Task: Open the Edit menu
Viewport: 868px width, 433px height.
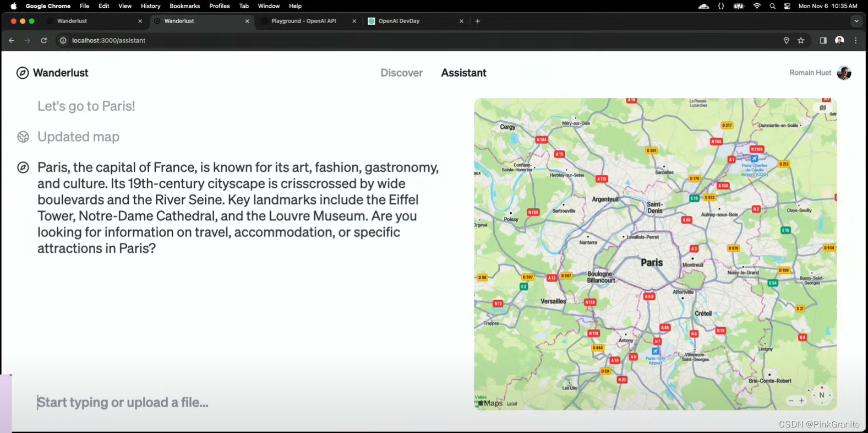Action: 103,6
